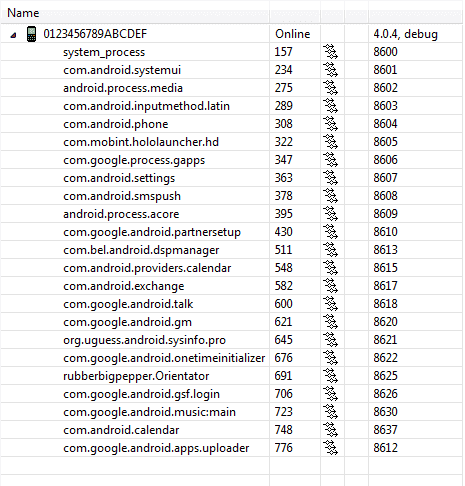Select the com.android.exchange process
465x486 pixels.
coord(124,286)
